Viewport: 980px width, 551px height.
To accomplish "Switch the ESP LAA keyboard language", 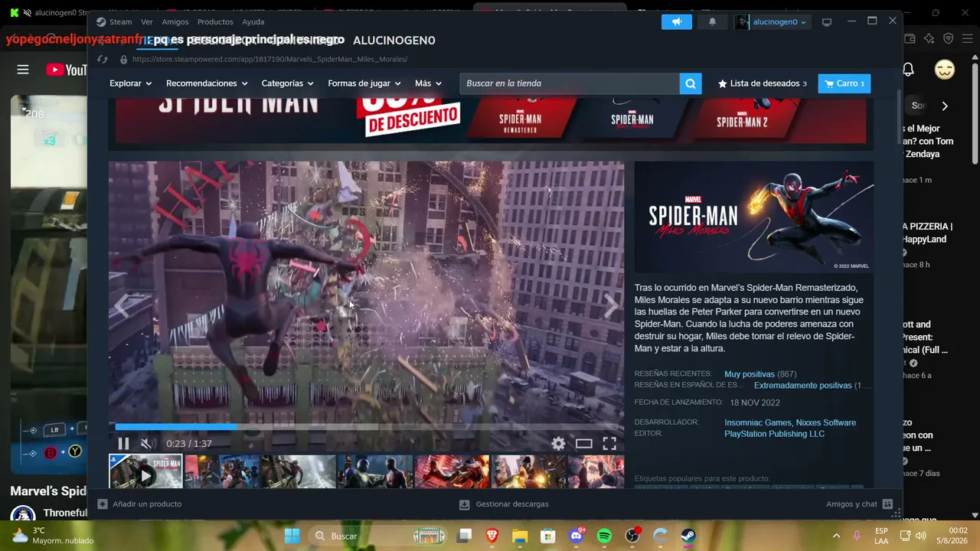I will click(881, 536).
